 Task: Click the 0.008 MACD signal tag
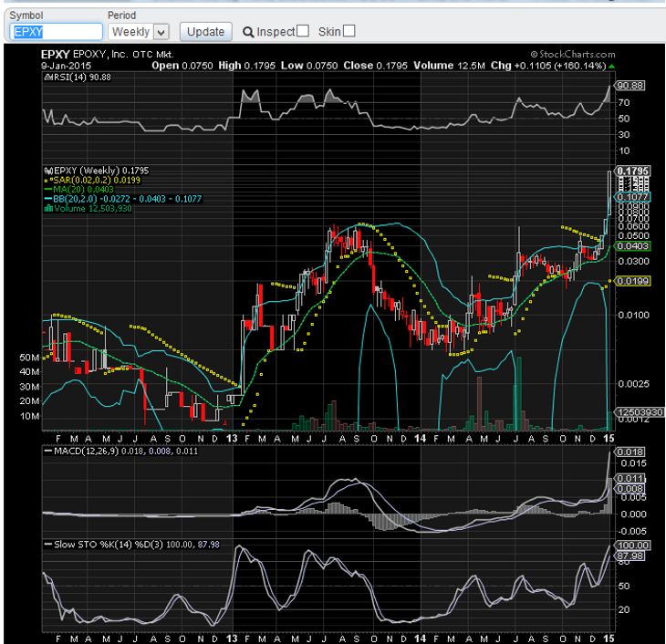pos(630,489)
